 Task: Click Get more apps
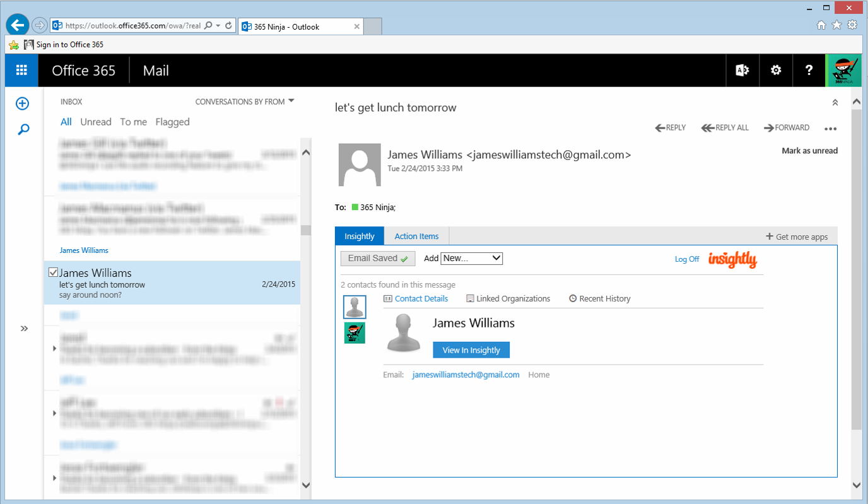click(x=797, y=237)
